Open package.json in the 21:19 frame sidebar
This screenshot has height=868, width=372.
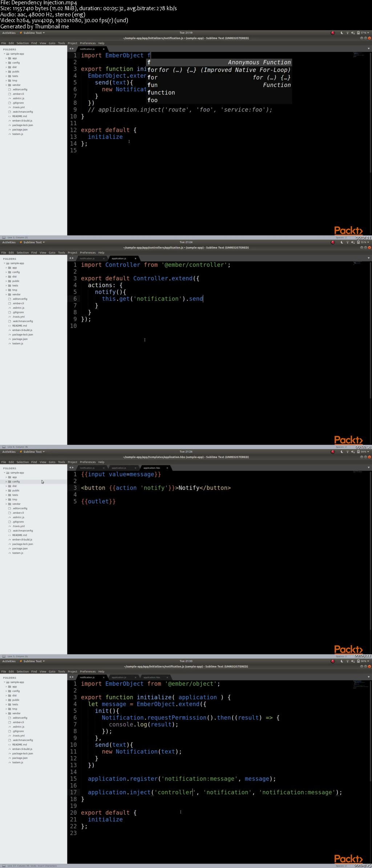click(20, 129)
